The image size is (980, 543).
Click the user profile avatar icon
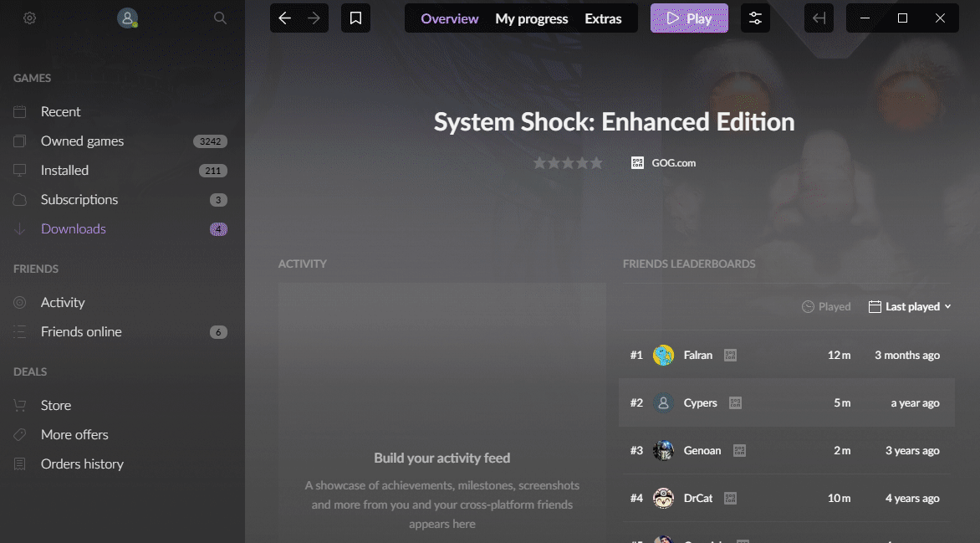click(127, 18)
